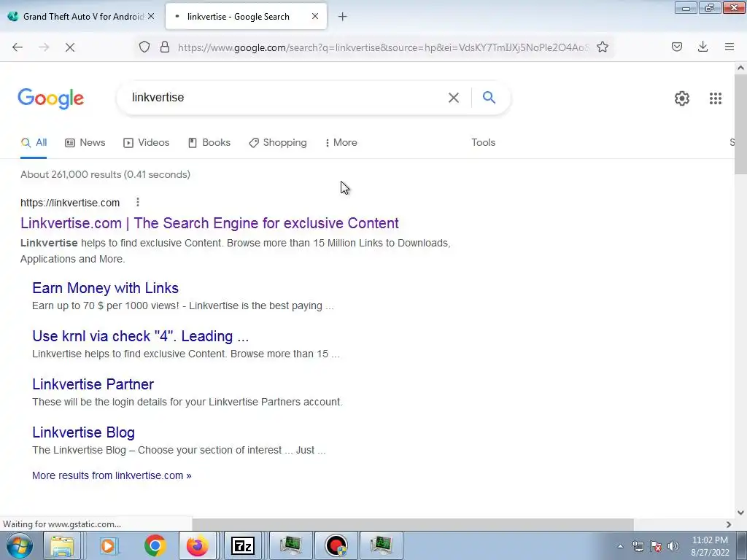This screenshot has width=747, height=560.
Task: Click horizontal scrollbar right arrow
Action: pos(729,524)
